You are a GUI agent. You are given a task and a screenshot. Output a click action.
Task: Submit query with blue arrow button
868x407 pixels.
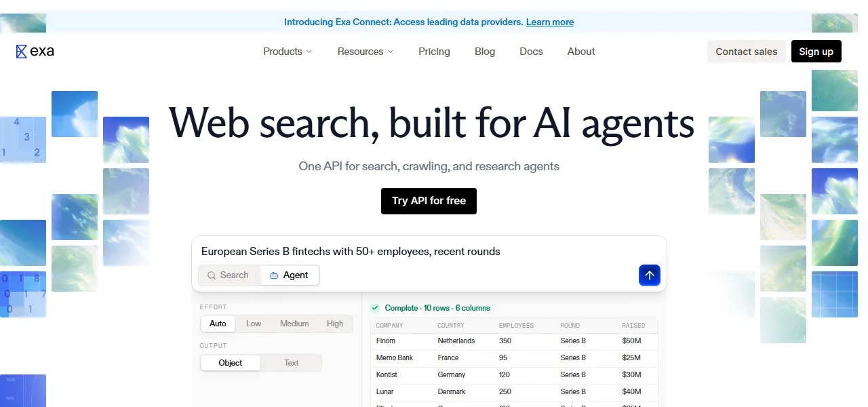[x=649, y=275]
